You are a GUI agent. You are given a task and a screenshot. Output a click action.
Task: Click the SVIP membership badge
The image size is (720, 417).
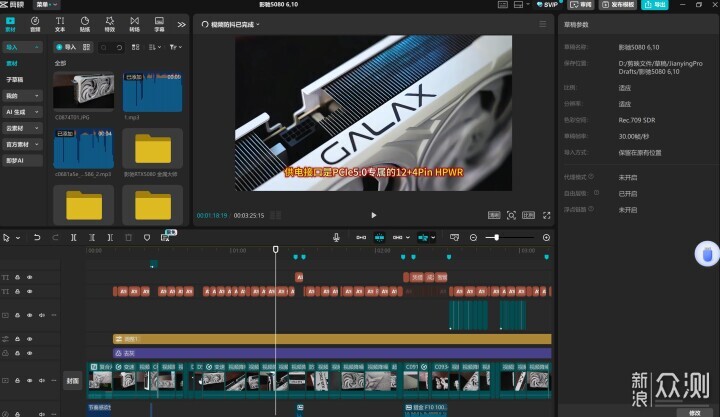pos(548,5)
